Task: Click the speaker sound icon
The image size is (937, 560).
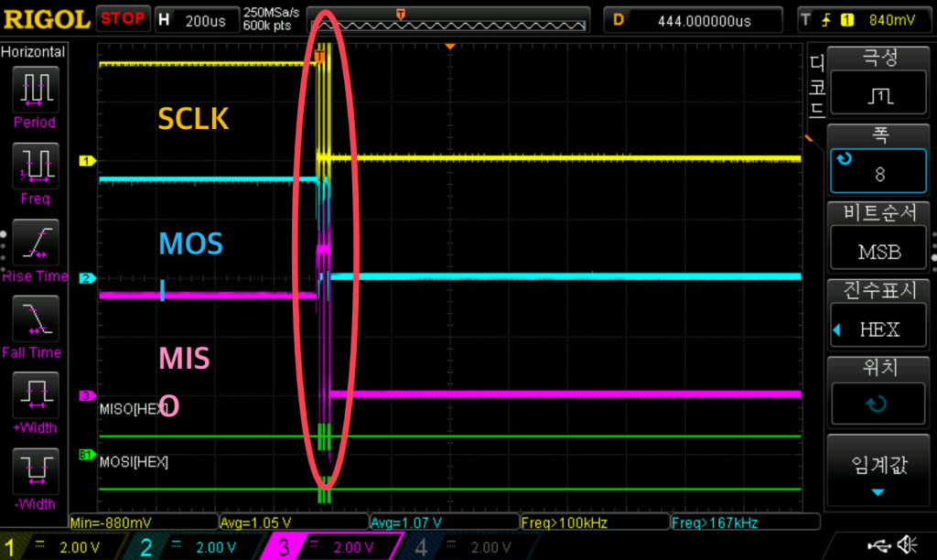Action: [907, 544]
